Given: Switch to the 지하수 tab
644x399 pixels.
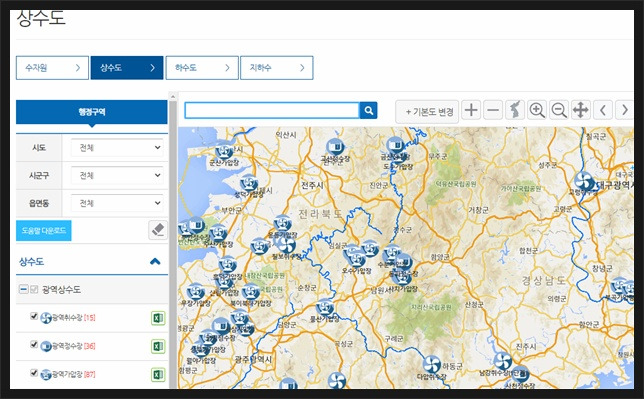Looking at the screenshot, I should point(276,68).
